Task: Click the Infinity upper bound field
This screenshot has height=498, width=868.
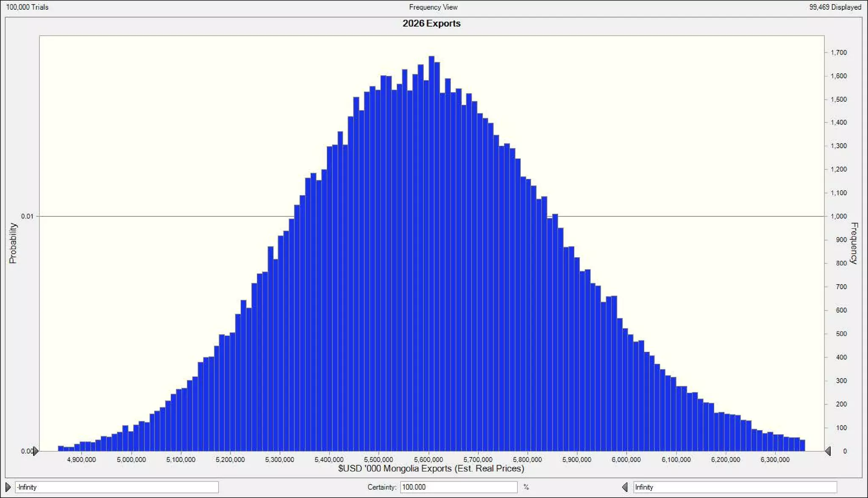Action: click(734, 487)
